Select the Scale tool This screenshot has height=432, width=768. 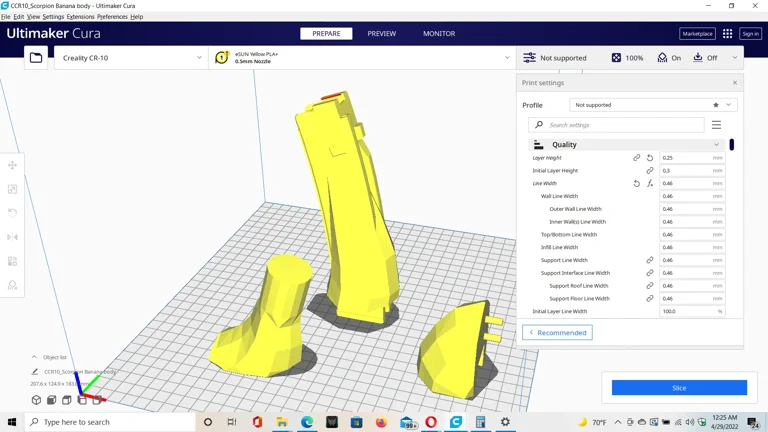click(13, 189)
